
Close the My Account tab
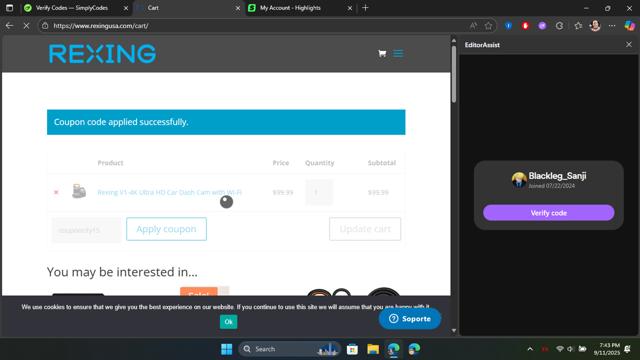[x=349, y=8]
